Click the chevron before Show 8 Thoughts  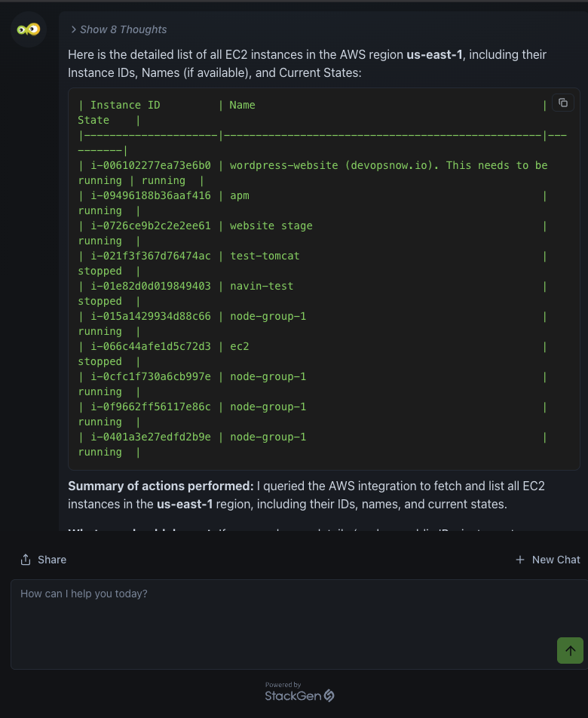[x=73, y=29]
